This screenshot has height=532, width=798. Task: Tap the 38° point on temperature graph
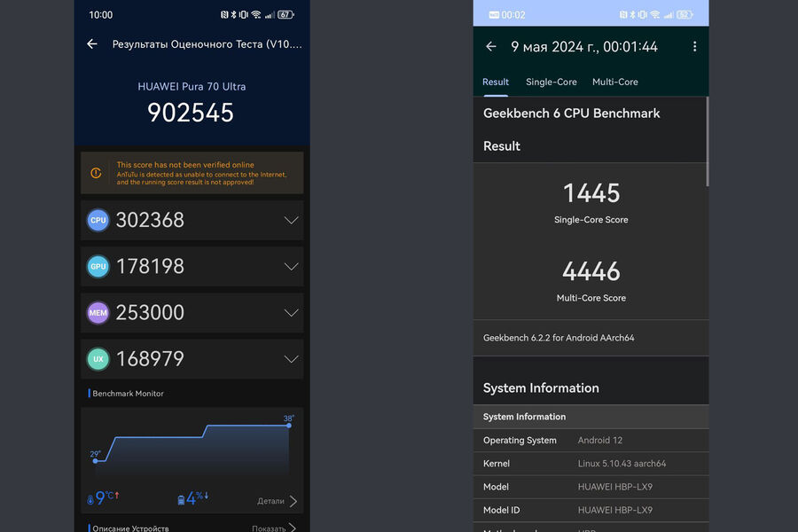point(288,425)
